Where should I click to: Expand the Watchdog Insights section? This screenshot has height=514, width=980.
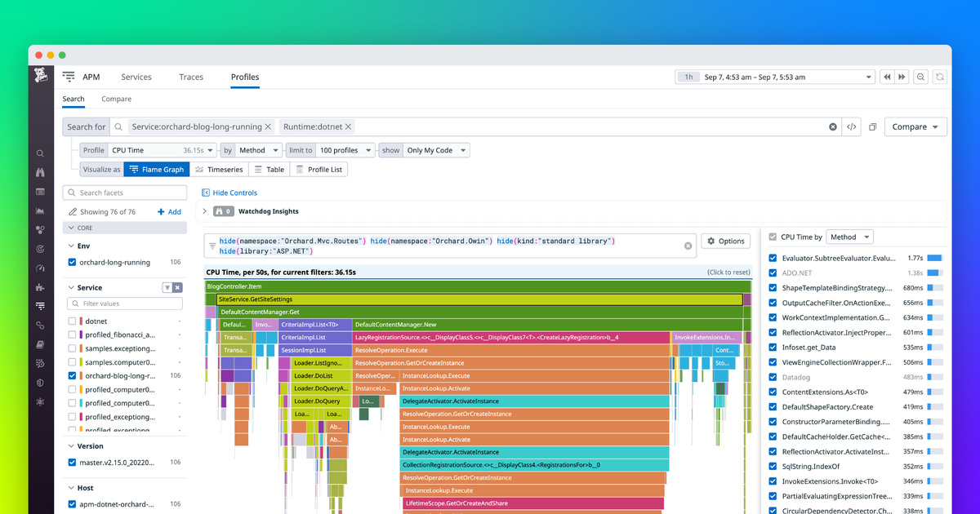[205, 211]
